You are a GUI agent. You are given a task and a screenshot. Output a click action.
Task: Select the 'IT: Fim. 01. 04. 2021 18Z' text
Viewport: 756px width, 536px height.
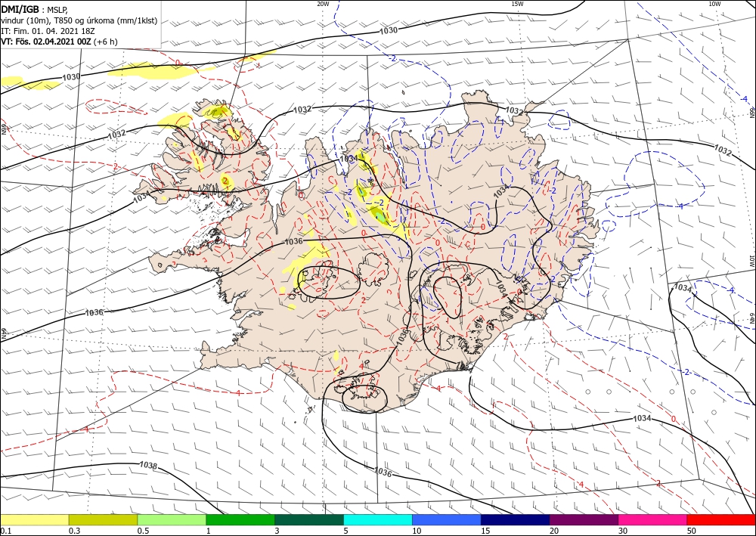(x=48, y=31)
